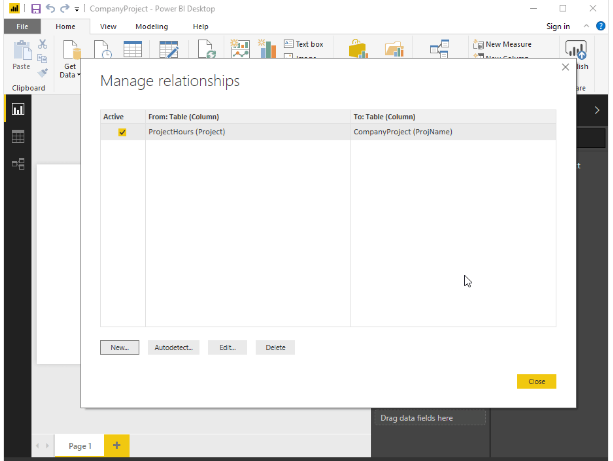The image size is (613, 461).
Task: Click the Recent Sources icon
Action: click(x=103, y=49)
